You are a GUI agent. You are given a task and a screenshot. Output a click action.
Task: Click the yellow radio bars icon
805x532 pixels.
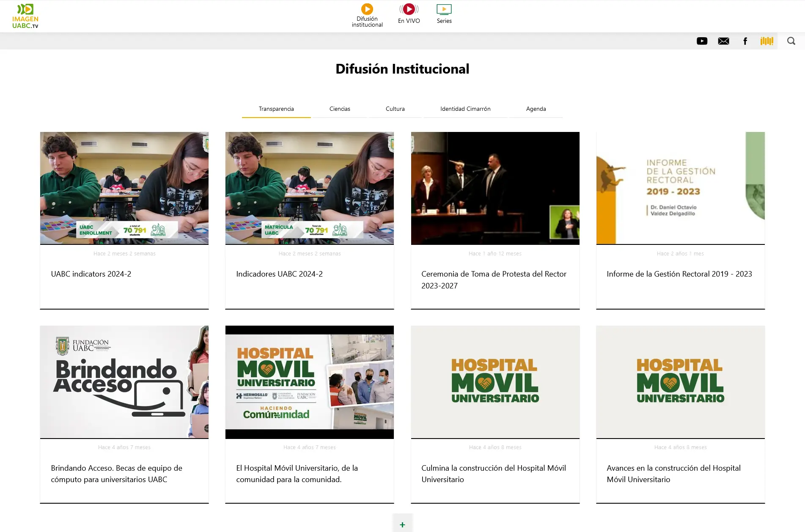[x=767, y=41]
